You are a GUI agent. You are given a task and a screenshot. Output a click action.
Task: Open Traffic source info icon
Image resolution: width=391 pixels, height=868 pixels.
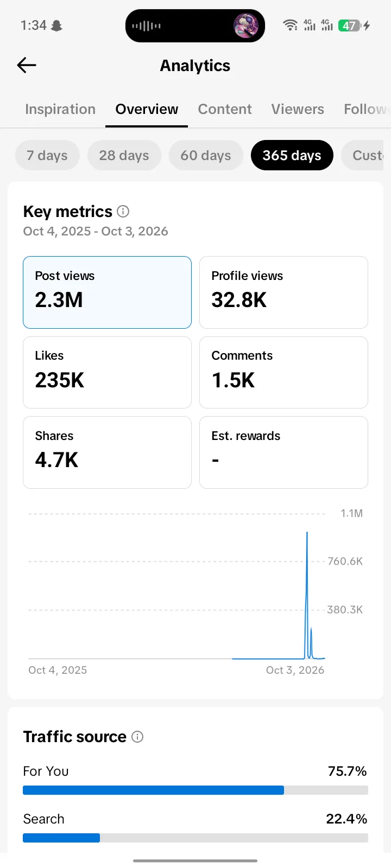[x=137, y=737]
